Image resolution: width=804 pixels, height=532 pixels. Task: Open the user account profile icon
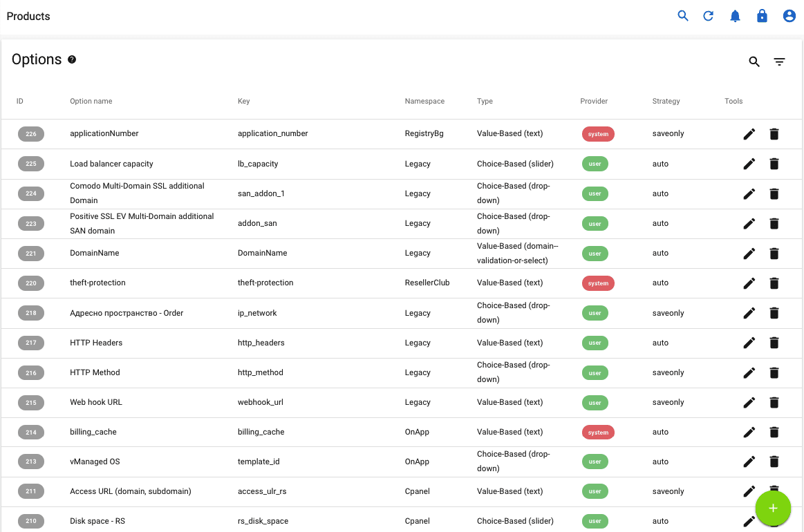click(789, 15)
